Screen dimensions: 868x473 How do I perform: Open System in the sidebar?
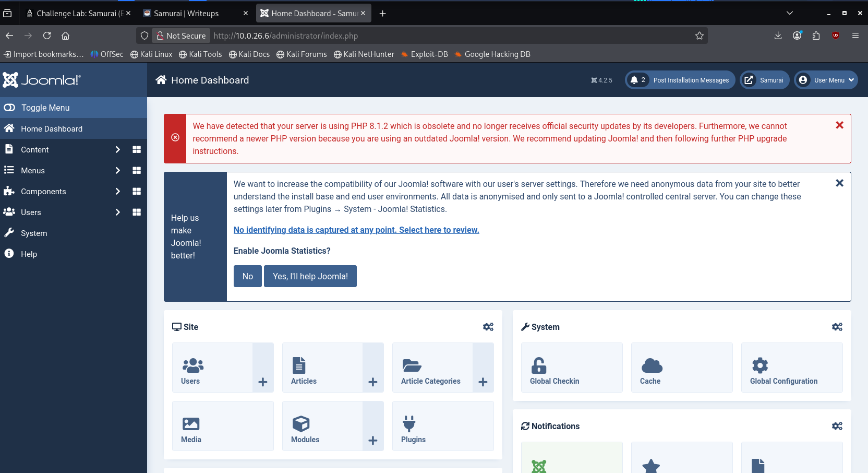click(x=74, y=233)
